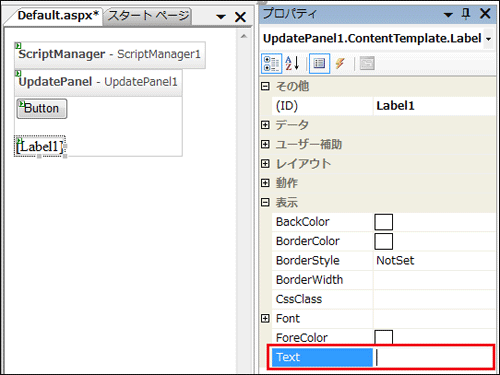The height and width of the screenshot is (375, 500).
Task: Collapse the 表示 category
Action: (265, 202)
